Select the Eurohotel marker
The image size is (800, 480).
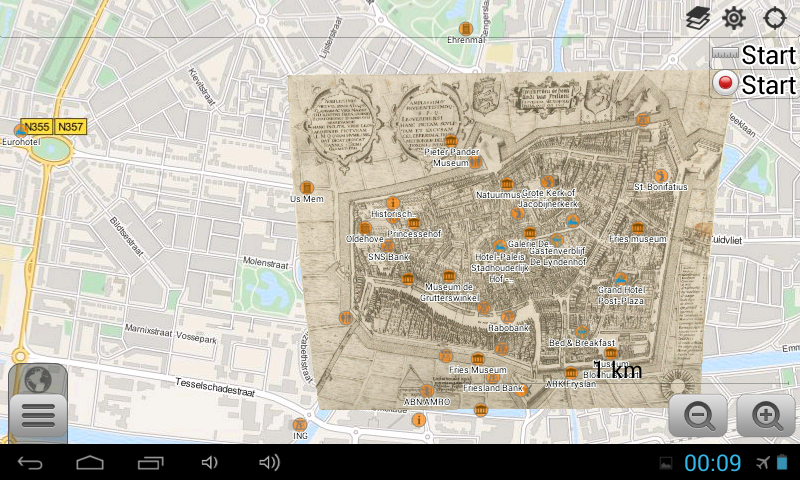coord(20,131)
